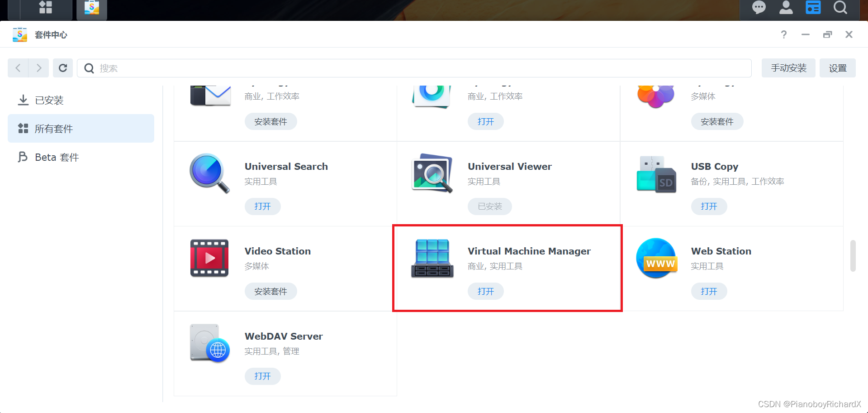Click the package list scrollbar thumb

point(853,256)
